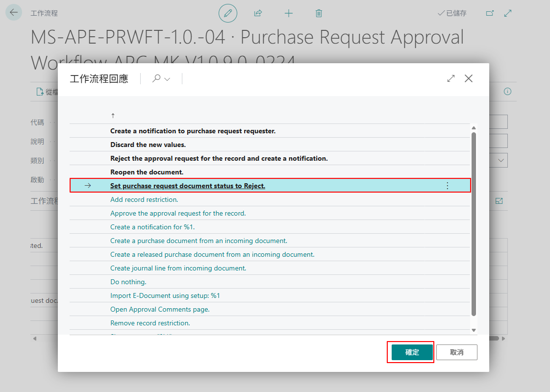The image size is (550, 392).
Task: Click 'Set purchase request document status to Reject.'
Action: (188, 186)
